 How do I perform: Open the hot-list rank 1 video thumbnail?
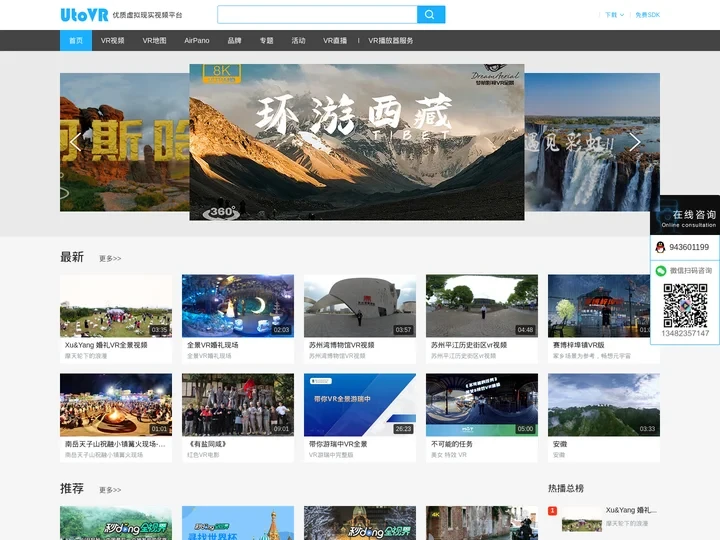(x=581, y=519)
